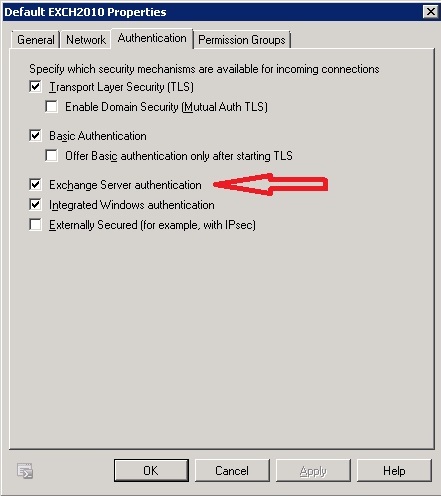Viewport: 441px width, 496px height.
Task: Click the Integrated Windows authentication label
Action: tap(132, 205)
